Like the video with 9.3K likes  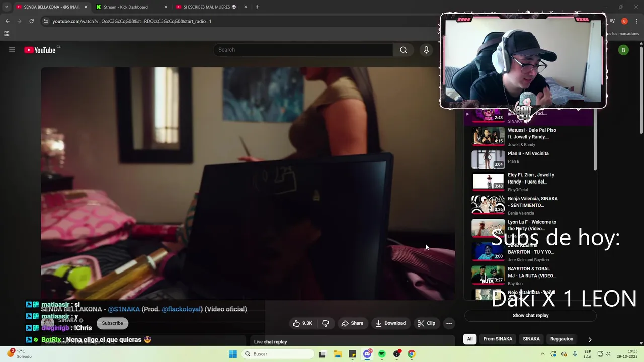point(303,323)
